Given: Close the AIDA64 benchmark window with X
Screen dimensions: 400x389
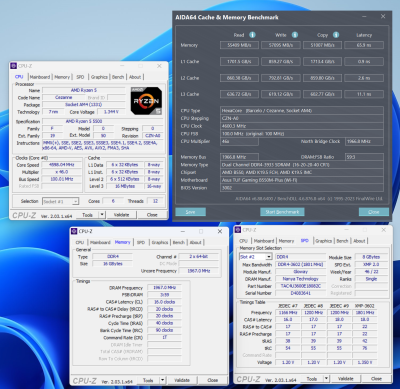Looking at the screenshot, I should coord(383,16).
